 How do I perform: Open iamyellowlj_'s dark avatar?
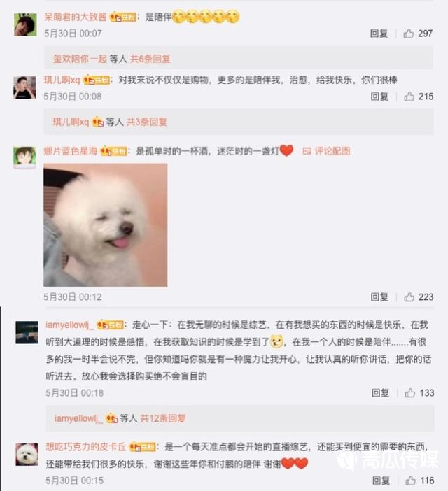click(x=27, y=332)
